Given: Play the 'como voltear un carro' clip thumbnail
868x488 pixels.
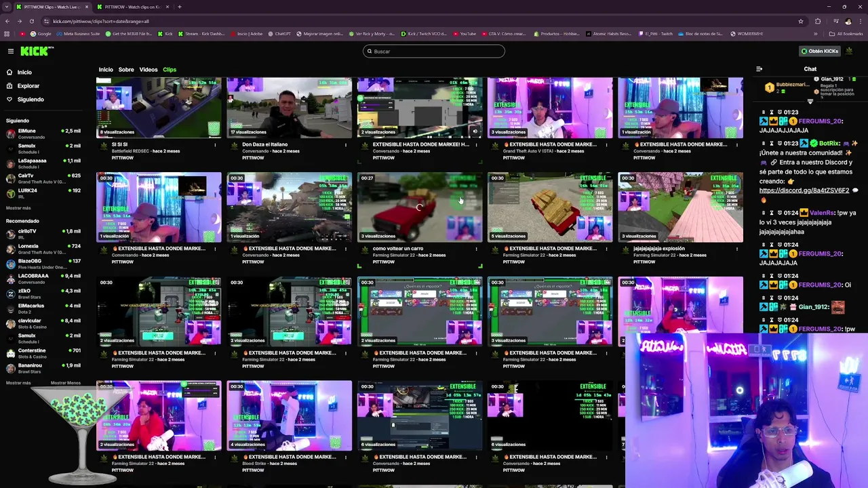Looking at the screenshot, I should click(x=420, y=207).
